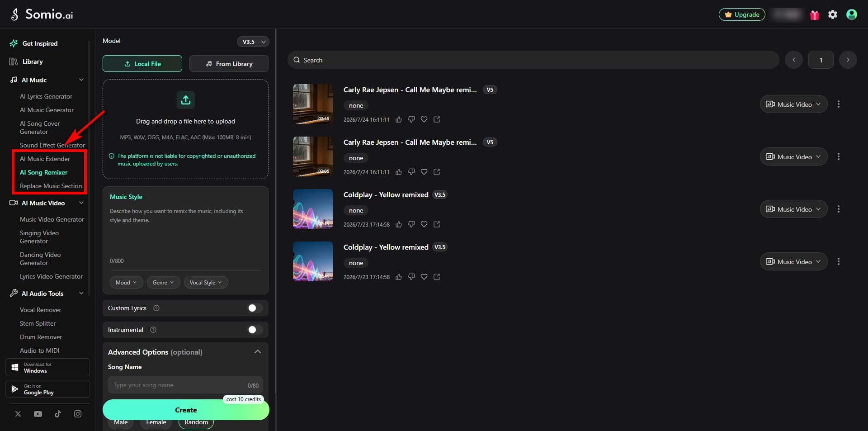
Task: Click the gift box icon in header
Action: [815, 15]
